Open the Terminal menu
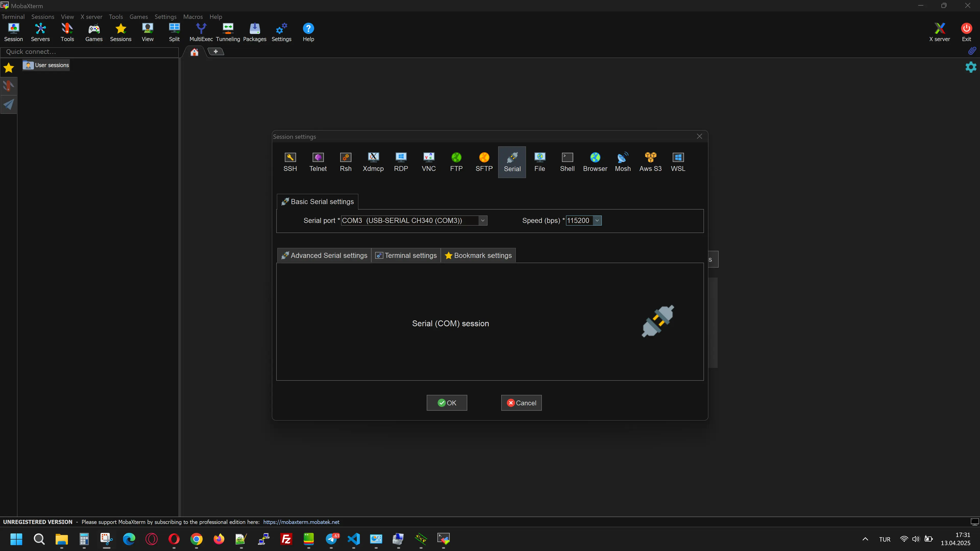Image resolution: width=980 pixels, height=551 pixels. click(x=13, y=17)
